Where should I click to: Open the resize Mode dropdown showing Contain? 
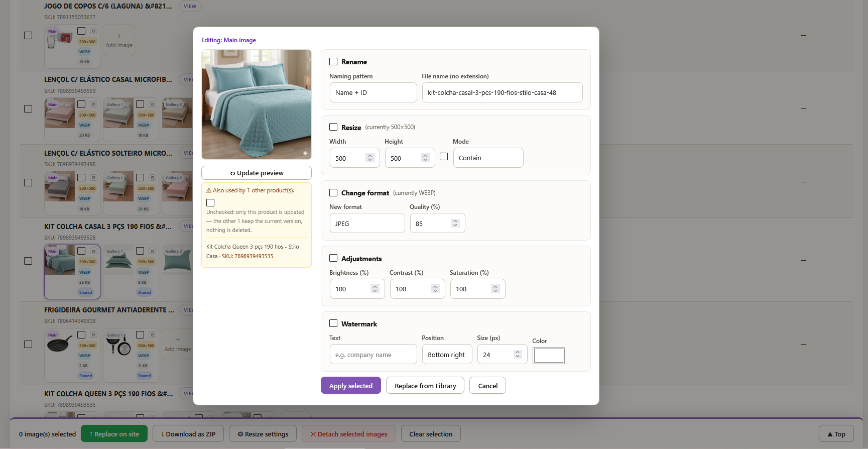(488, 158)
